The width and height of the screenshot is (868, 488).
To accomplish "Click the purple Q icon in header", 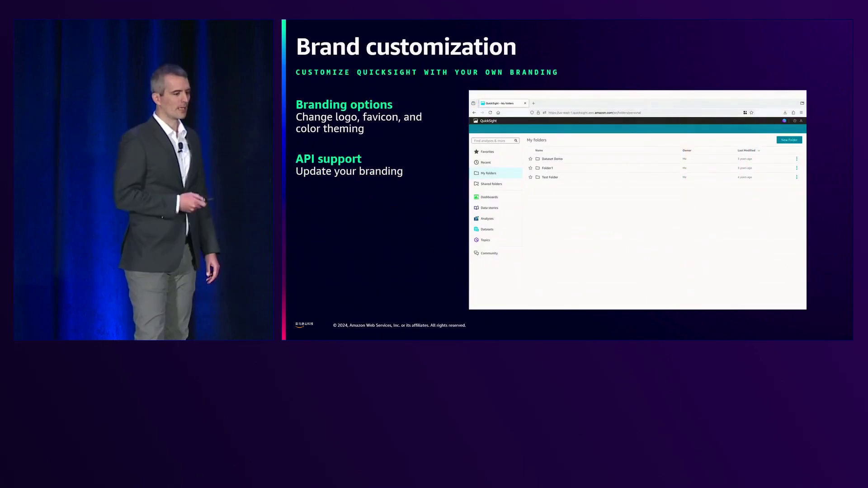I will [x=784, y=121].
